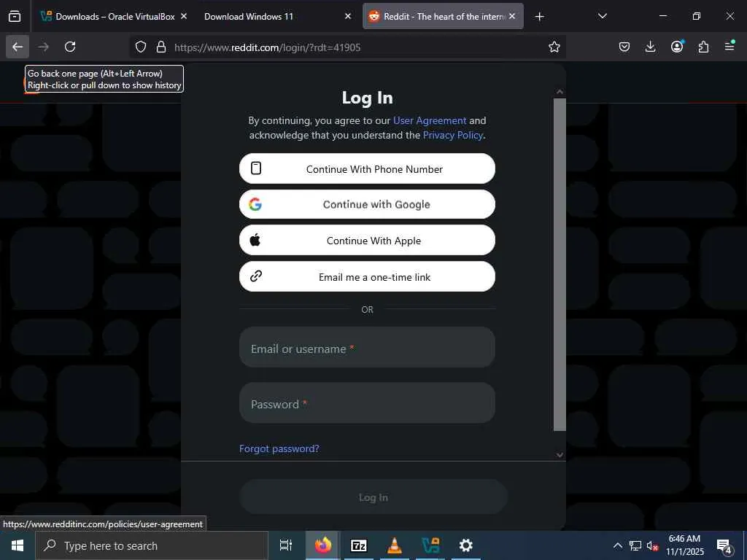Show hidden system tray icons
The width and height of the screenshot is (747, 560).
(x=617, y=545)
